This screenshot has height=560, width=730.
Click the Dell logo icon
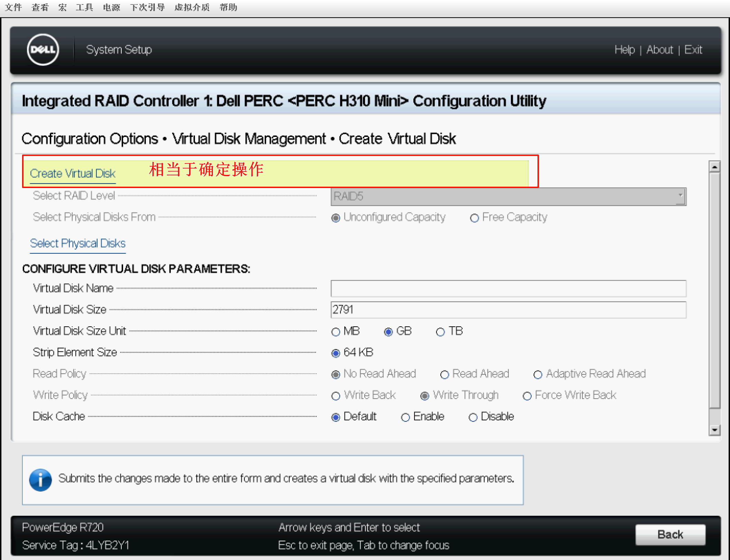coord(43,49)
